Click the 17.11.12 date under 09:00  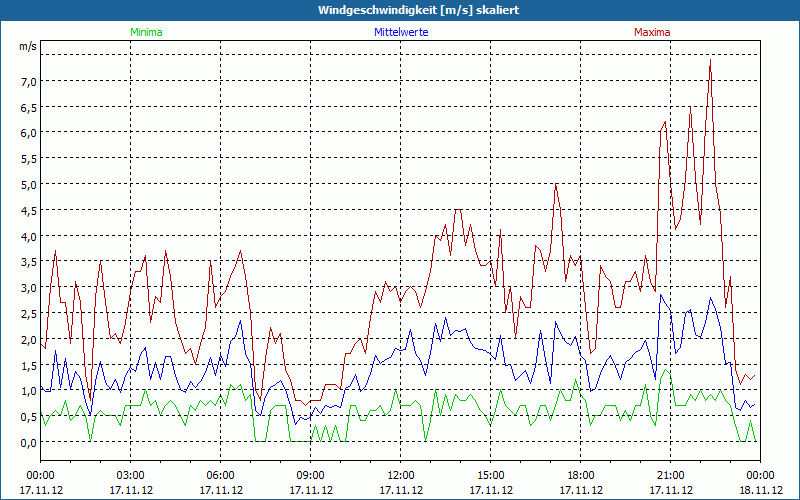(x=311, y=490)
